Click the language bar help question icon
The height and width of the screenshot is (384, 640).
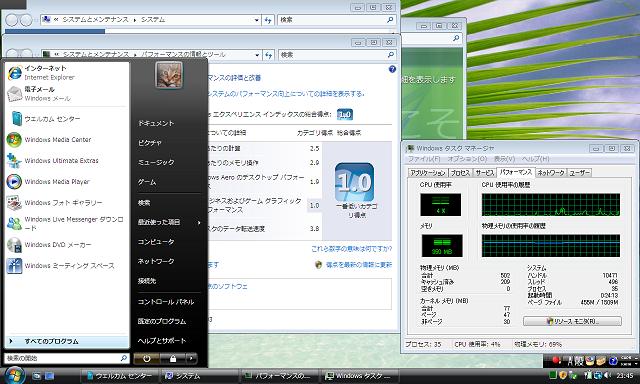(x=613, y=361)
